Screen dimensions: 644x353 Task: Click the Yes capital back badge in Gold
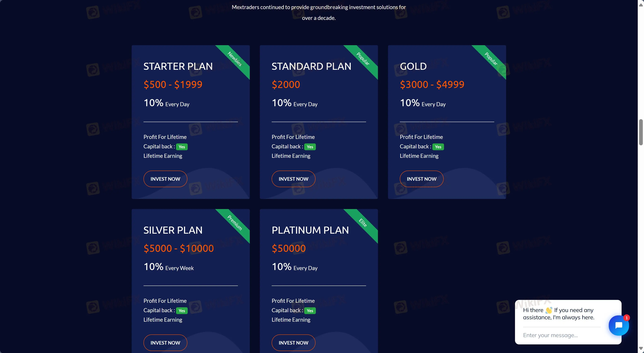pos(438,147)
